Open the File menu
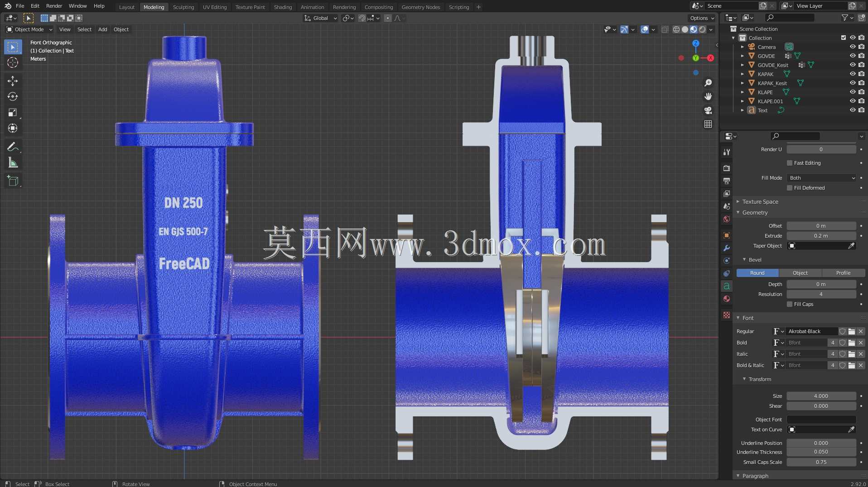The width and height of the screenshot is (868, 487). click(20, 6)
